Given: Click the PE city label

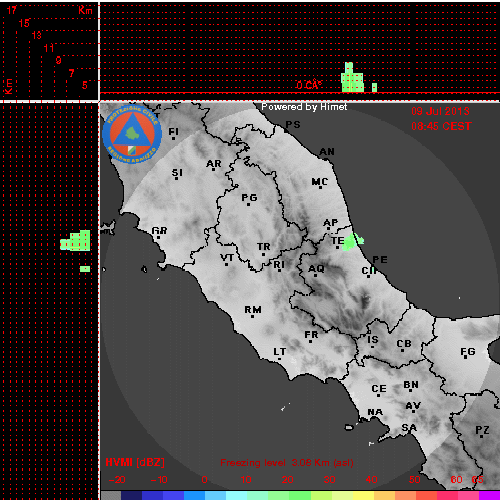Looking at the screenshot, I should click(x=380, y=260).
